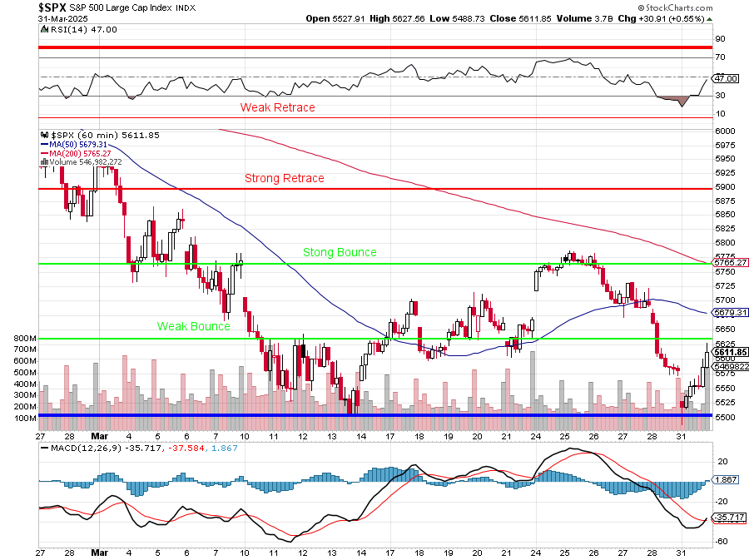Select the Weak Retrace annotation in RSI panel
This screenshot has height=560, width=749.
(x=277, y=107)
